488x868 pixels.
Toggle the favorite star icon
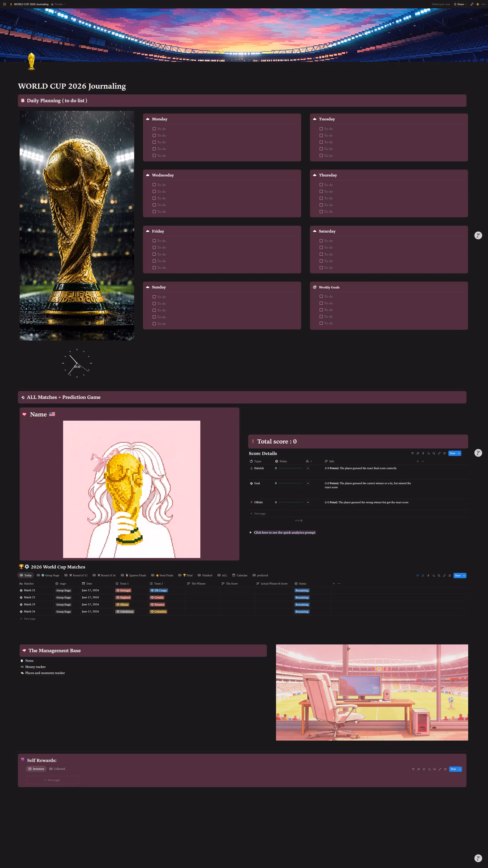(x=478, y=4)
